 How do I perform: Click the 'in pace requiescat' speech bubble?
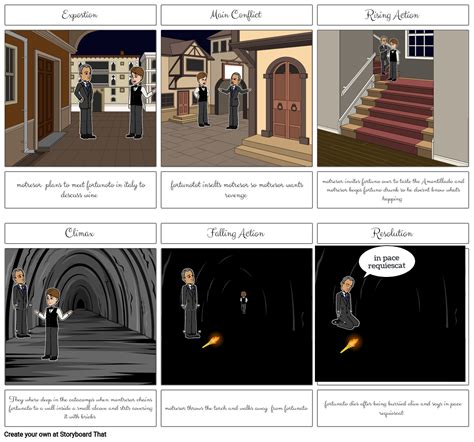[387, 262]
